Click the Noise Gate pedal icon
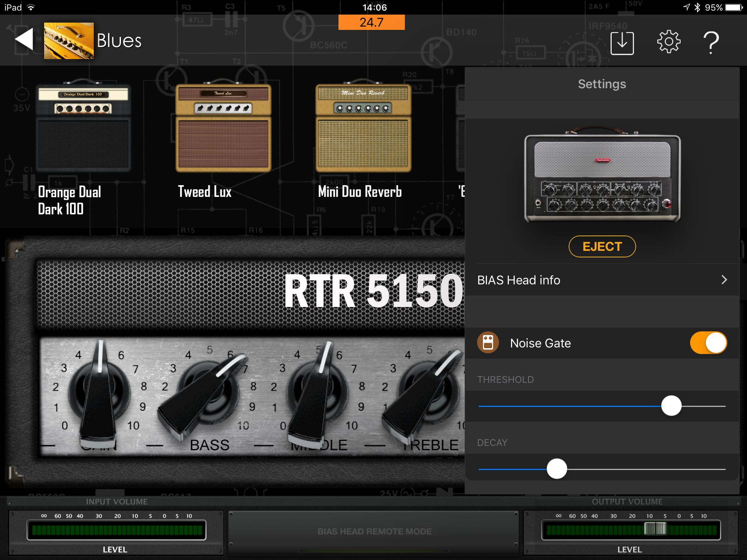 (x=488, y=343)
